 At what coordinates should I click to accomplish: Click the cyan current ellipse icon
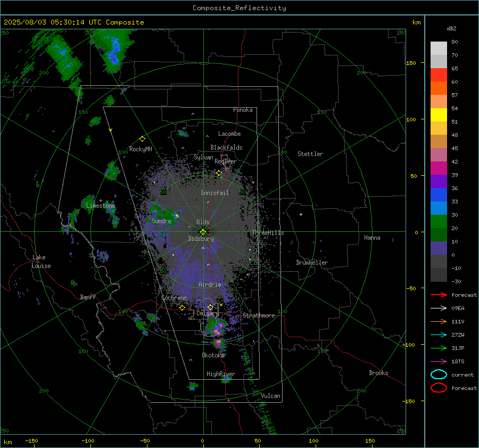439,374
